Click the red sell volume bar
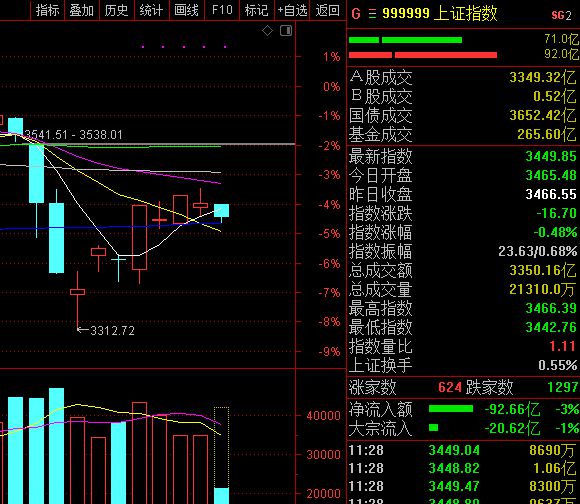Image resolution: width=580 pixels, height=504 pixels. pyautogui.click(x=423, y=55)
